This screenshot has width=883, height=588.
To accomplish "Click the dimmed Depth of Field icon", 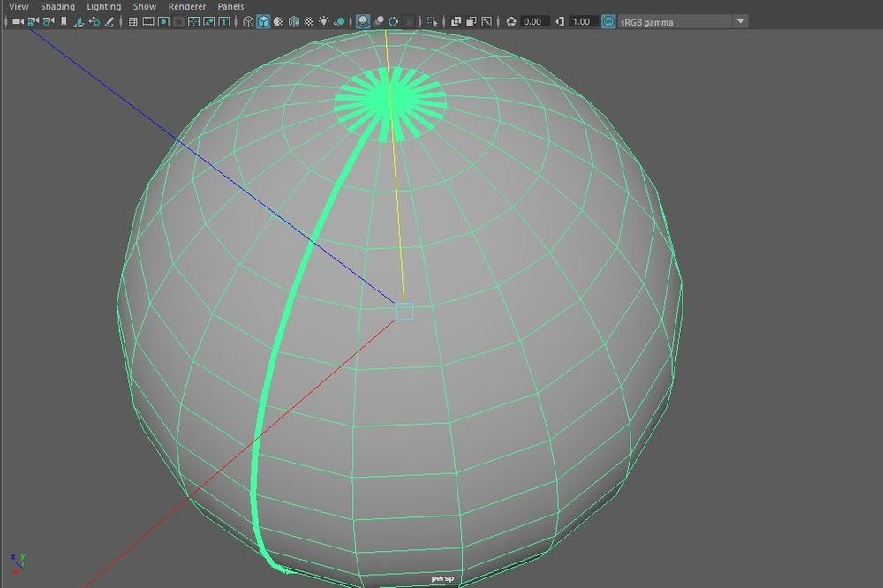I will (x=410, y=21).
